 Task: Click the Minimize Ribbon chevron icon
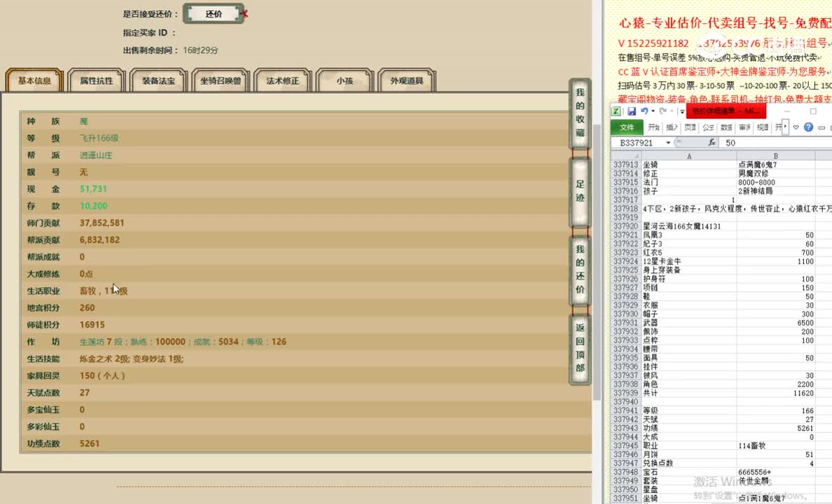(x=822, y=127)
